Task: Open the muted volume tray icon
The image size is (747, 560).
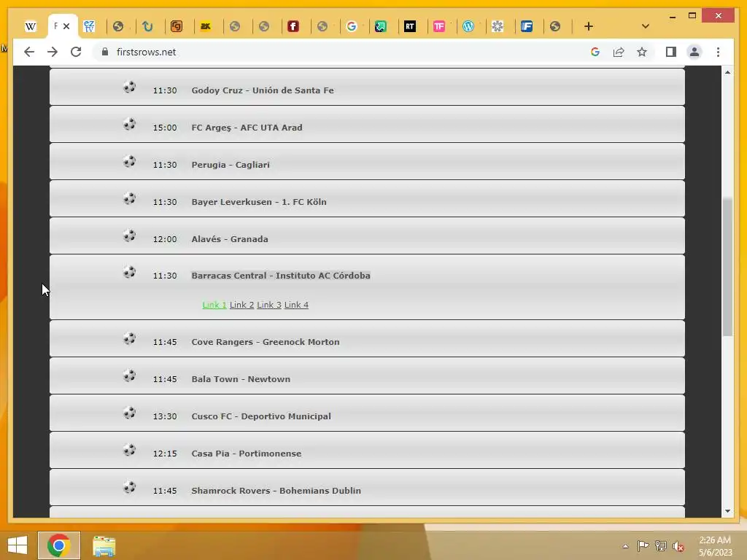Action: (x=678, y=546)
